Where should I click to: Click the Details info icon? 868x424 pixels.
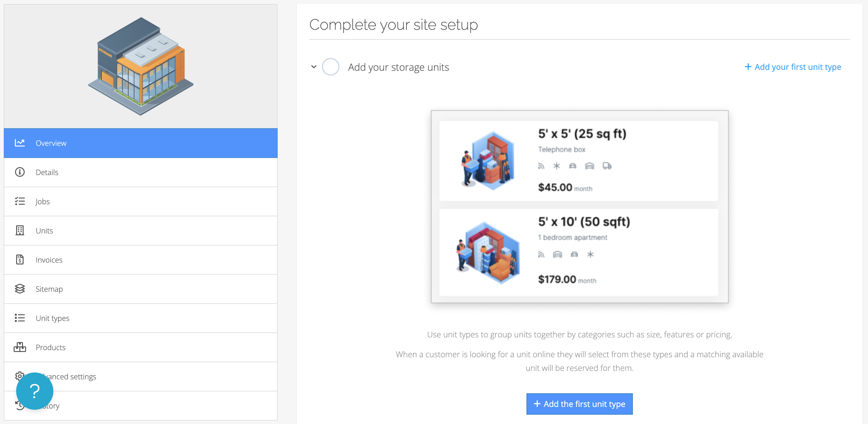20,172
